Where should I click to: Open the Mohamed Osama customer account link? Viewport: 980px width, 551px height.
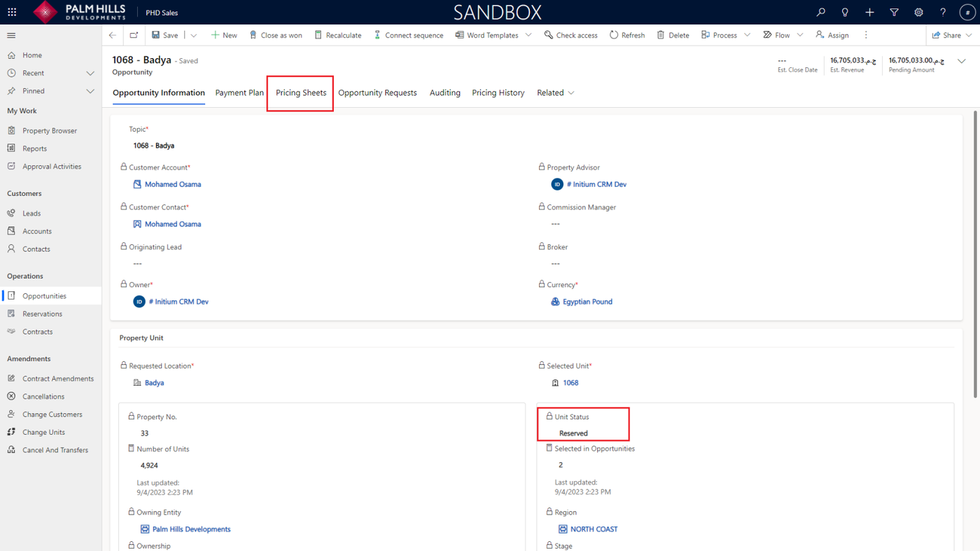173,184
